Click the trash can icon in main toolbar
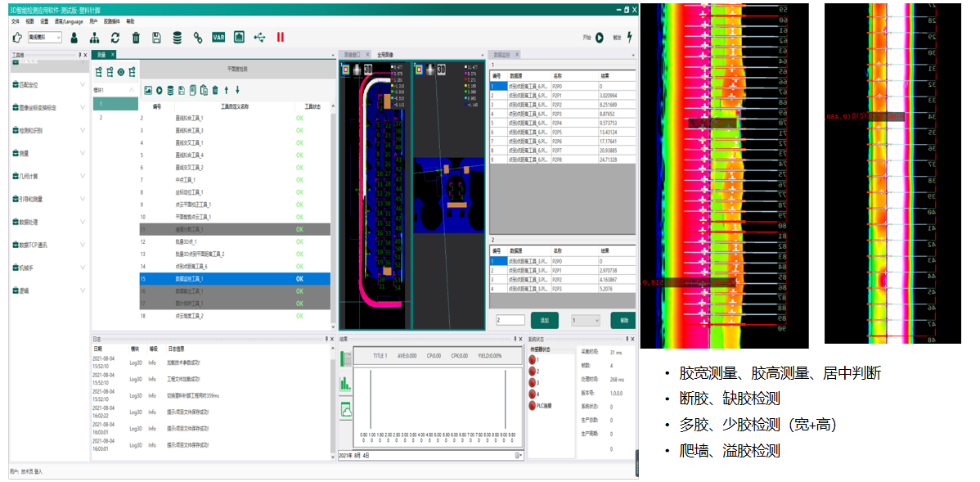980x482 pixels. pyautogui.click(x=136, y=38)
